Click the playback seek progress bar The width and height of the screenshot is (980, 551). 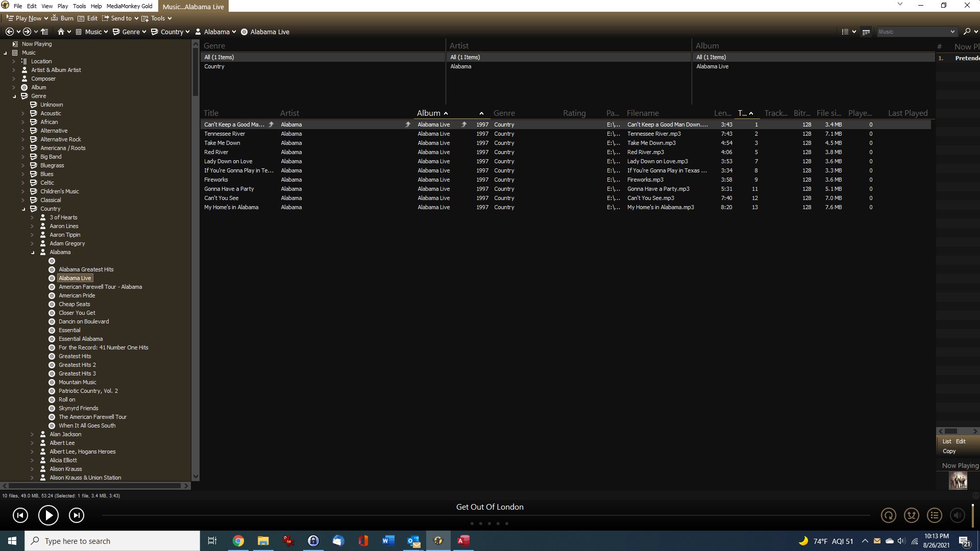tap(486, 515)
